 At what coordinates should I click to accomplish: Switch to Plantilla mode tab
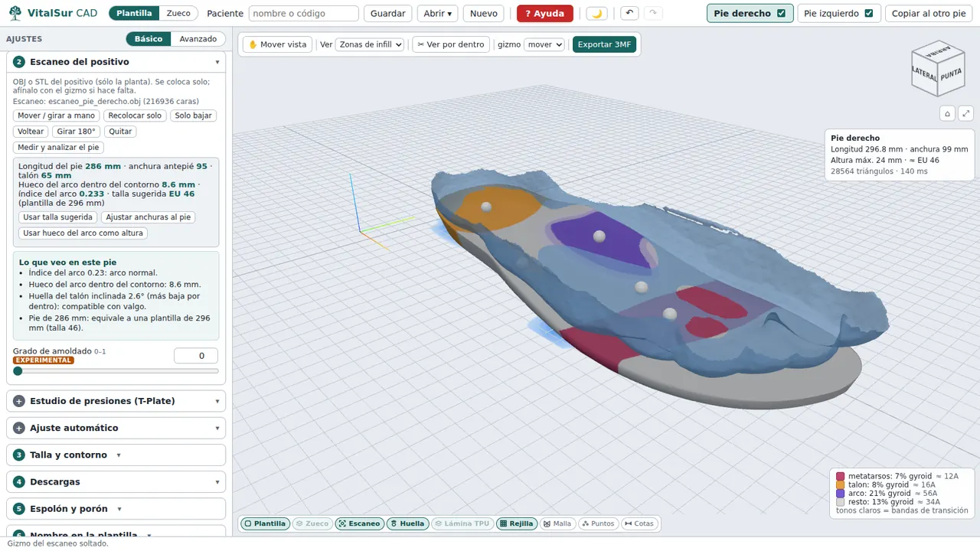(x=134, y=14)
